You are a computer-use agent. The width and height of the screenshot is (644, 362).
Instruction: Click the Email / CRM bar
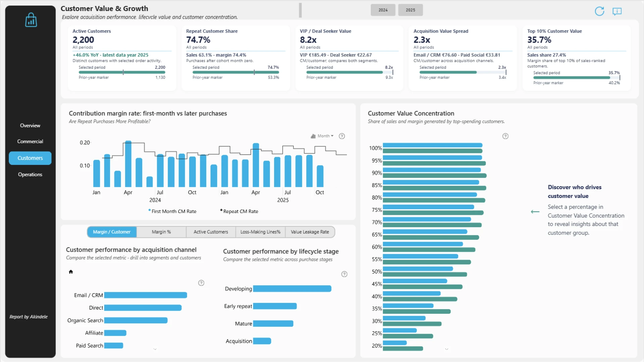(146, 295)
